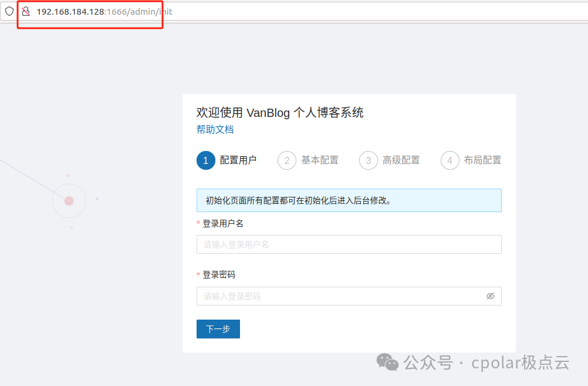588x386 pixels.
Task: Go to the 布局配置 step
Action: coord(482,160)
